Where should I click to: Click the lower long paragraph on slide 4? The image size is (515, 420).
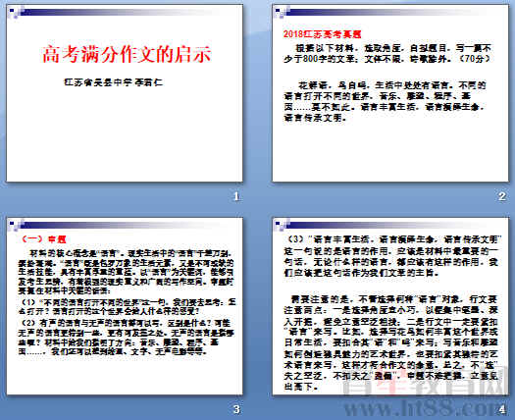pyautogui.click(x=391, y=342)
